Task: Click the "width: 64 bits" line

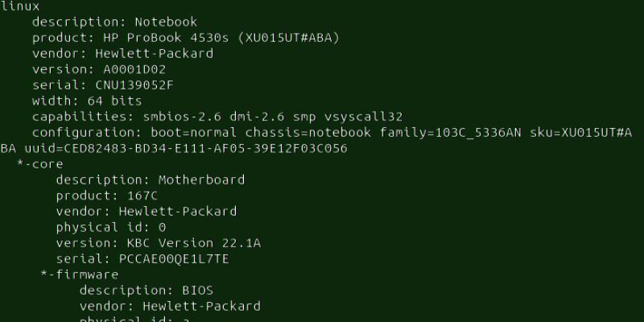Action: pos(87,101)
